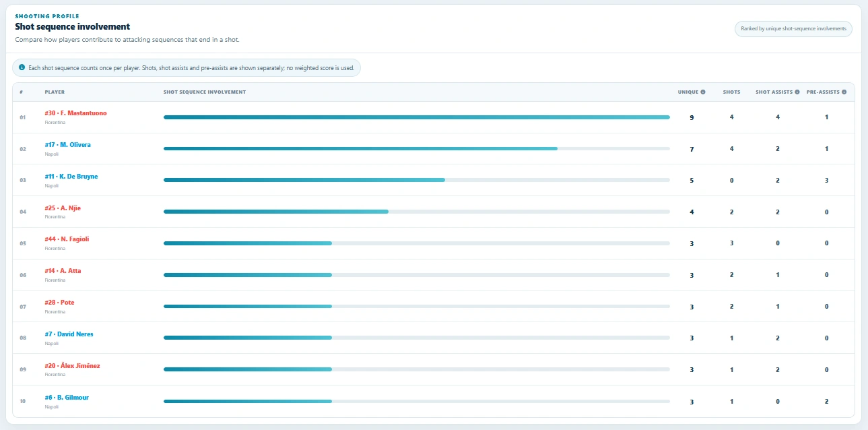The height and width of the screenshot is (430, 868).
Task: Open player #44 N. Fagioli
Action: [x=67, y=239]
